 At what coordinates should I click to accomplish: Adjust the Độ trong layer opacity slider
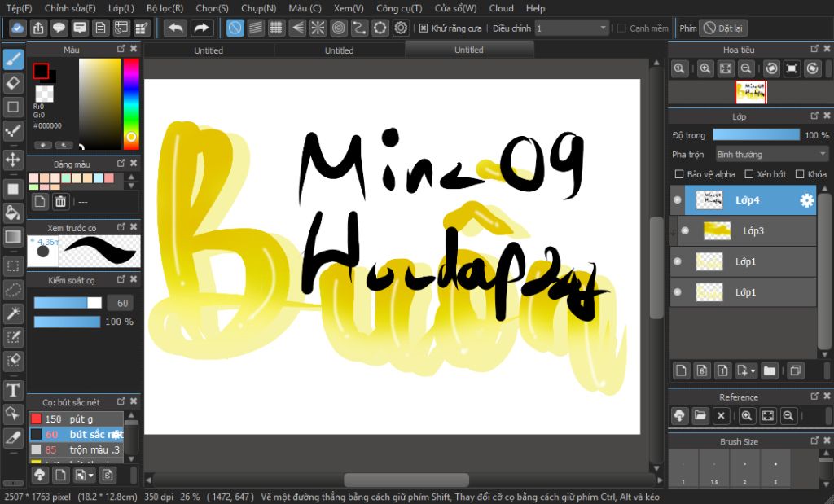(x=756, y=135)
